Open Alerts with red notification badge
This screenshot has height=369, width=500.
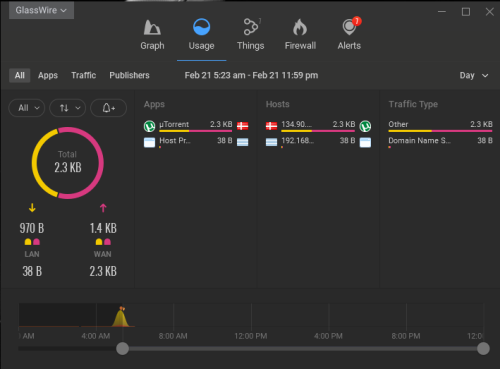349,27
